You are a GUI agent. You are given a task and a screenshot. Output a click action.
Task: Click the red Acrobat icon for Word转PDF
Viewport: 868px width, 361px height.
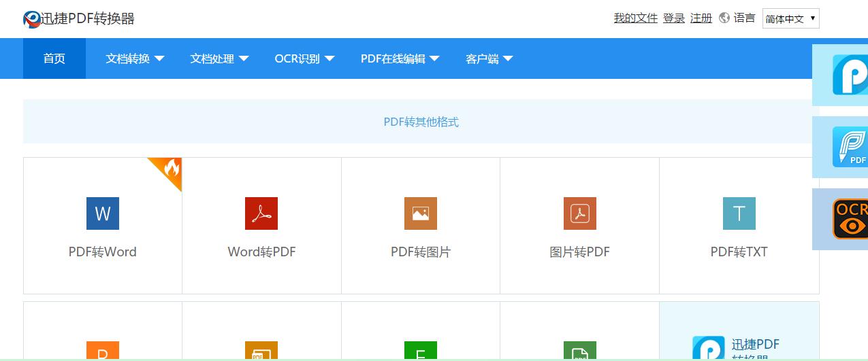[x=261, y=213]
